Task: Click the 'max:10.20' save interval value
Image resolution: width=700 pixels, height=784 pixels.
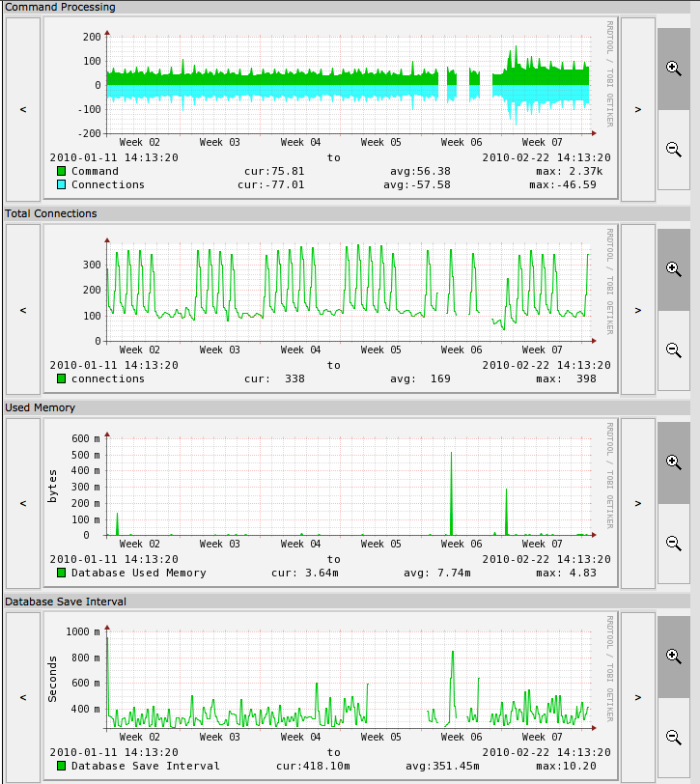Action: 566,766
